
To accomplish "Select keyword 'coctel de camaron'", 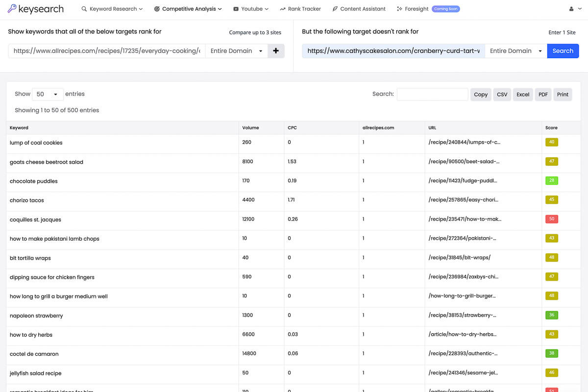I will pyautogui.click(x=34, y=354).
